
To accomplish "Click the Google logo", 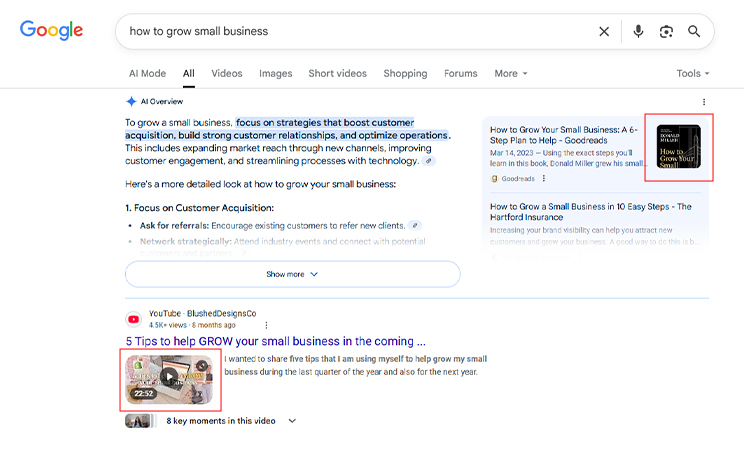I will coord(51,30).
